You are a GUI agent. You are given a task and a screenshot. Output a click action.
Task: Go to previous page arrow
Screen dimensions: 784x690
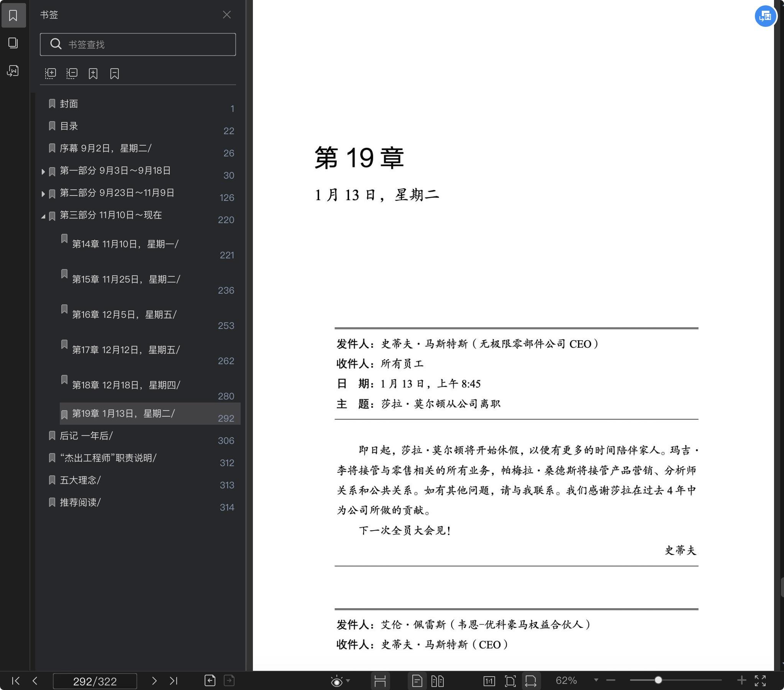point(35,681)
